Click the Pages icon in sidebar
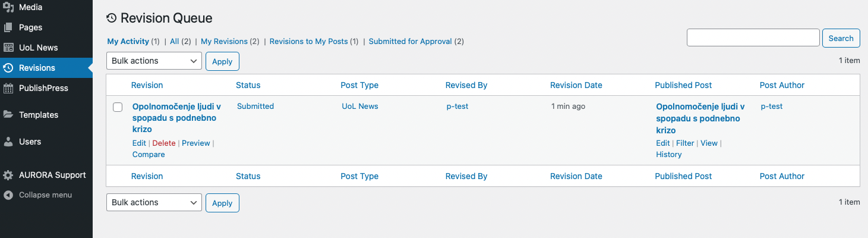Viewport: 868px width, 238px height. coord(8,27)
